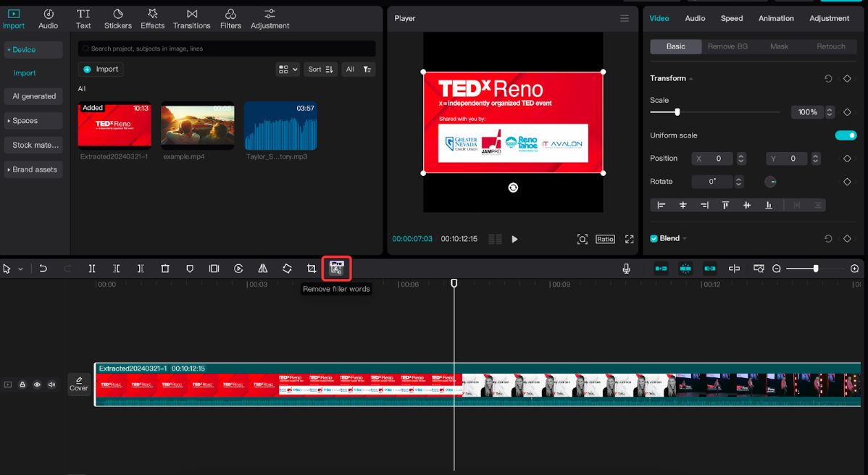Open the grid view options dropdown
This screenshot has width=868, height=475.
coord(288,70)
